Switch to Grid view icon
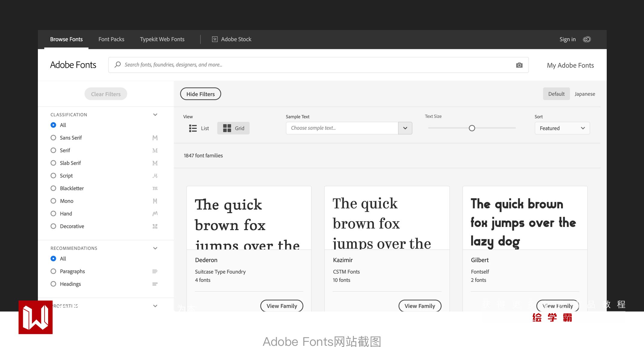Viewport: 644px width, 347px height. click(x=227, y=128)
